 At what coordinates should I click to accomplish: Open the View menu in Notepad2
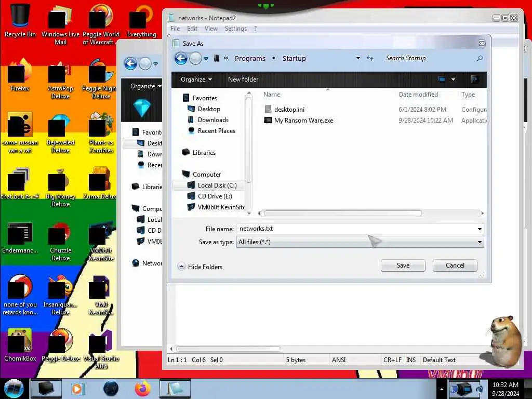[211, 29]
